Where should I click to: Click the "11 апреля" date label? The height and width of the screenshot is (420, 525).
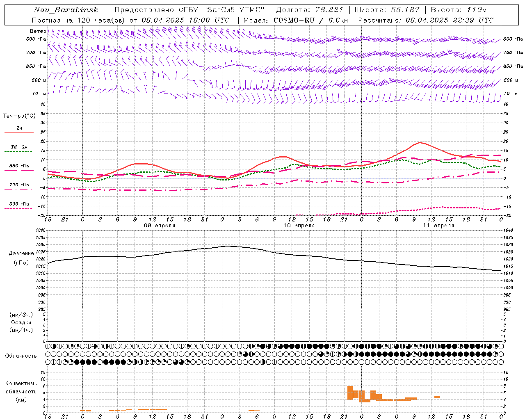tap(438, 226)
